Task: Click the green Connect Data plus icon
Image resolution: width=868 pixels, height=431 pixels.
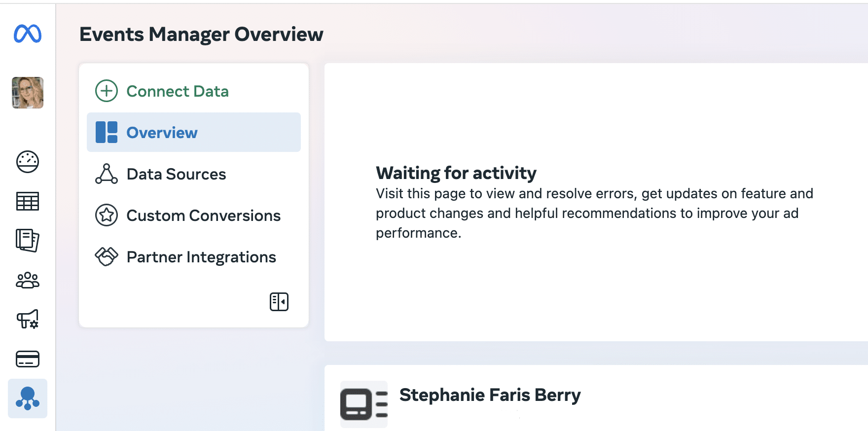Action: tap(106, 91)
